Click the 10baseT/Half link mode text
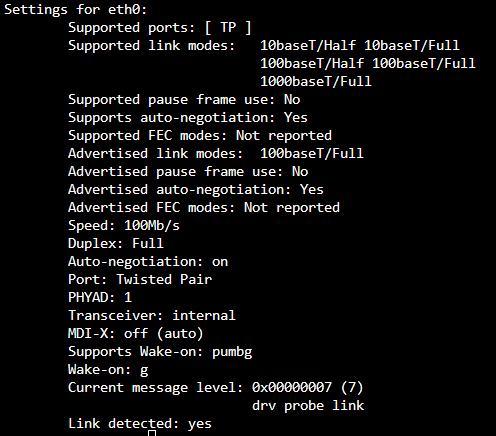Image resolution: width=496 pixels, height=436 pixels. pos(308,45)
